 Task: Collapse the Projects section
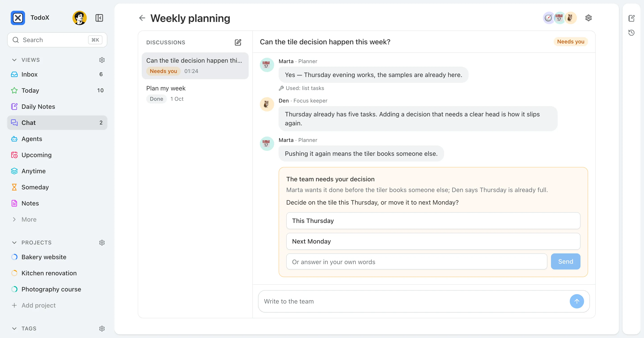[x=14, y=243]
